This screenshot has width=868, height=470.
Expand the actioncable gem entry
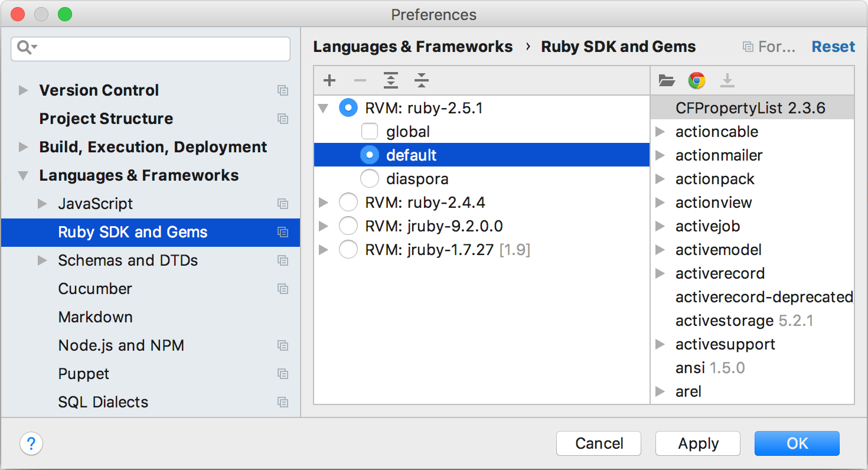pyautogui.click(x=660, y=132)
